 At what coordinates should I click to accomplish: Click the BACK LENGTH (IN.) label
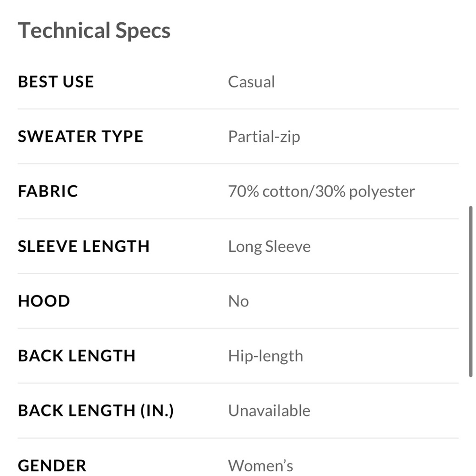pyautogui.click(x=96, y=410)
